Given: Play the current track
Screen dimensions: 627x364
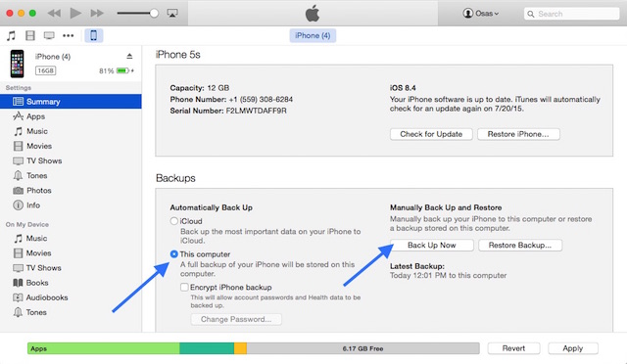Looking at the screenshot, I should pyautogui.click(x=75, y=13).
